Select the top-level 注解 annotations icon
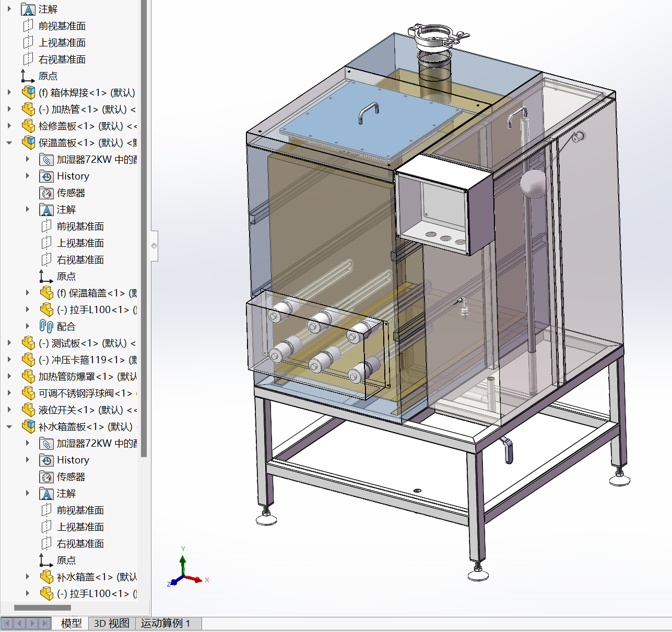 point(29,9)
